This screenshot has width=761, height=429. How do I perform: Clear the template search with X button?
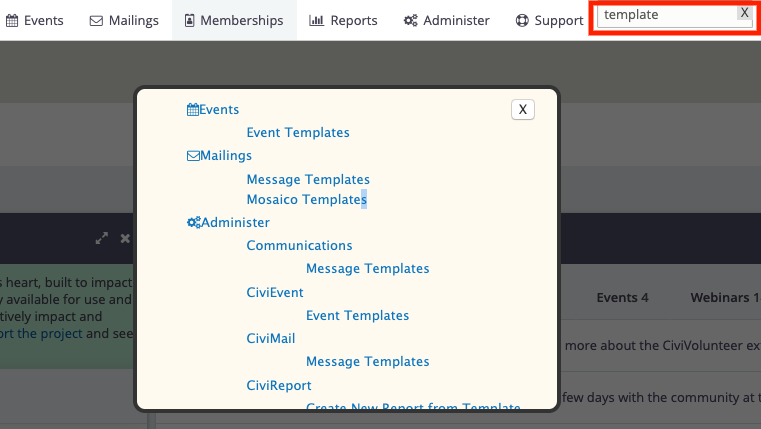(x=744, y=13)
